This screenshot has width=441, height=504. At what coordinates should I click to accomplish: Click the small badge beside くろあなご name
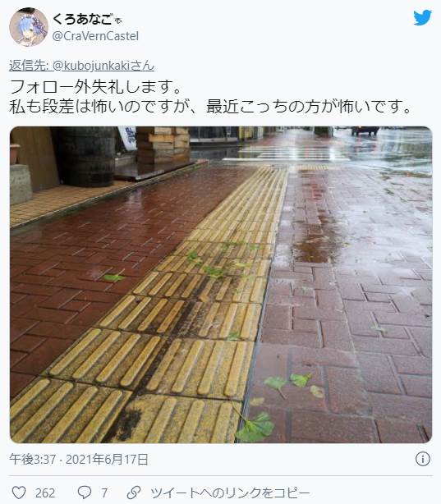click(x=118, y=21)
